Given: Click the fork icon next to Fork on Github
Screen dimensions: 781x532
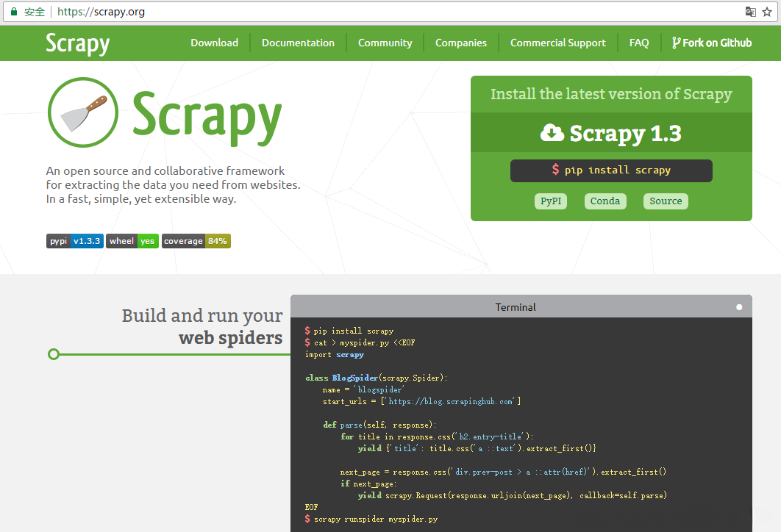Looking at the screenshot, I should tap(676, 43).
